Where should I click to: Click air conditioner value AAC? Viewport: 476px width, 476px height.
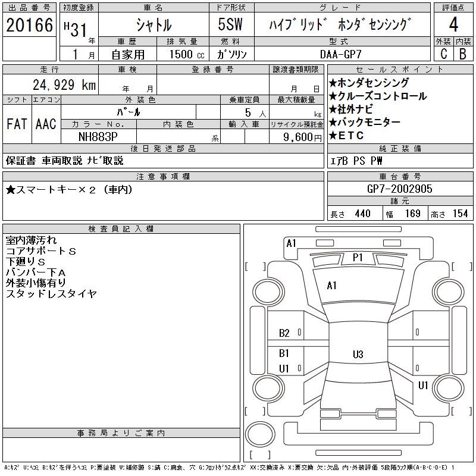[x=46, y=124]
